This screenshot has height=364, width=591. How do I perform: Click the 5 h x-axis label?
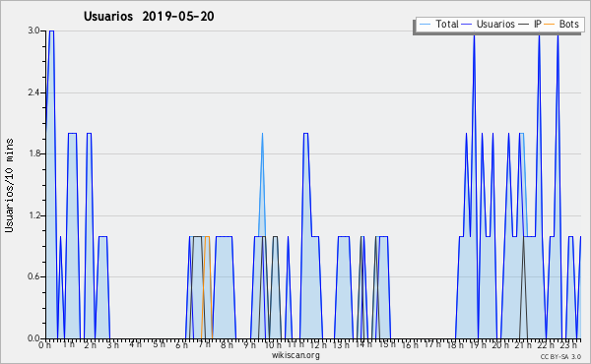click(x=159, y=344)
